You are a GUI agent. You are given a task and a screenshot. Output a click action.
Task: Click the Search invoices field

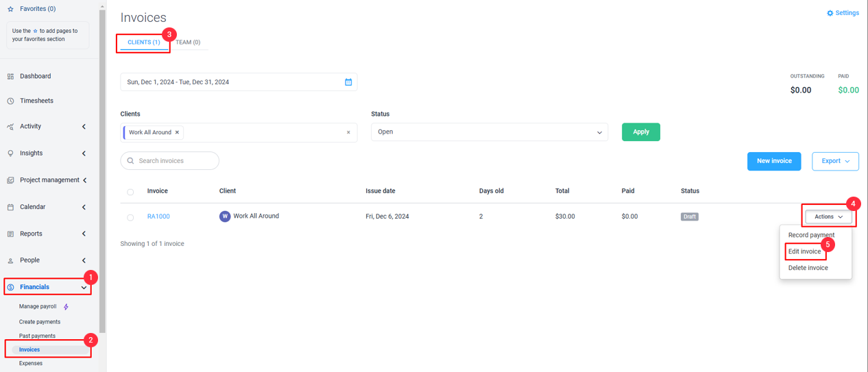click(170, 161)
